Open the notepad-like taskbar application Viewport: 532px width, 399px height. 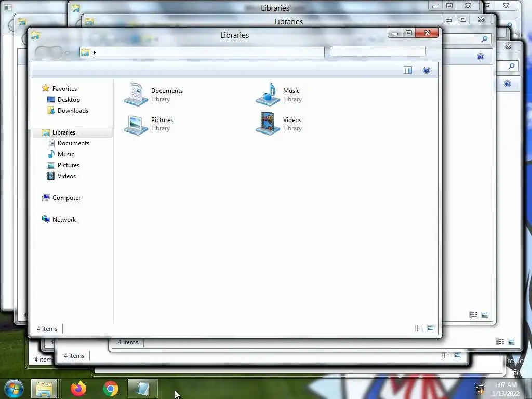[x=143, y=389]
